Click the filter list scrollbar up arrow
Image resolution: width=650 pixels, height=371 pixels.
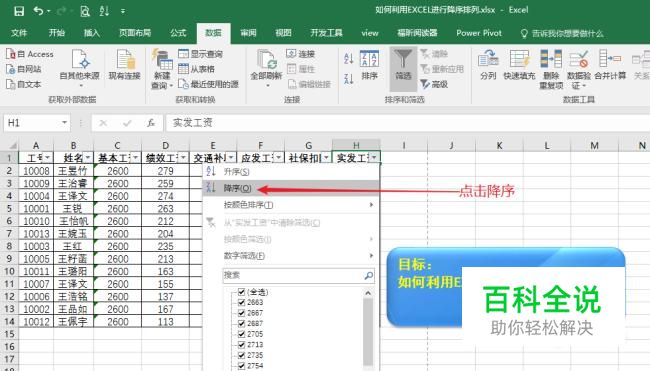pyautogui.click(x=368, y=293)
